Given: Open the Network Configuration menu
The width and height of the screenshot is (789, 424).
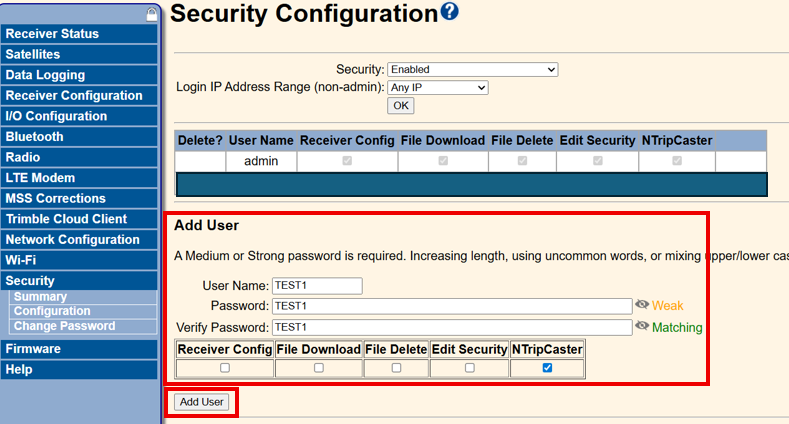Looking at the screenshot, I should tap(79, 239).
